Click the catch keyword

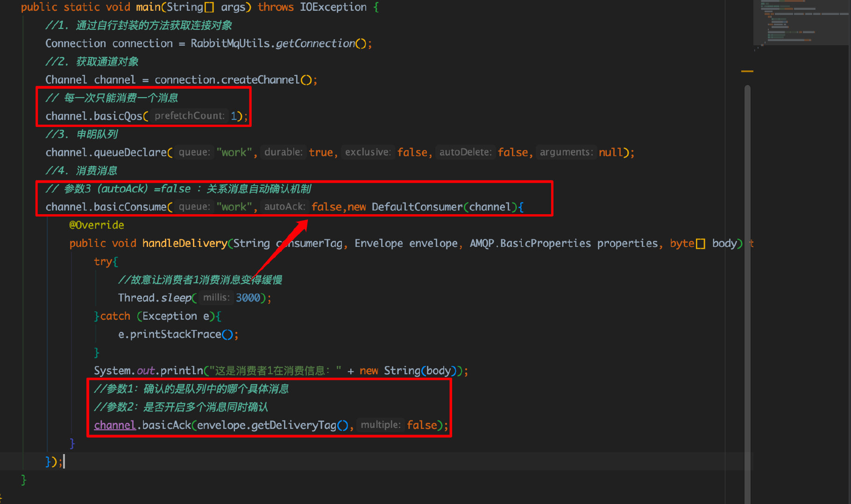tap(115, 316)
